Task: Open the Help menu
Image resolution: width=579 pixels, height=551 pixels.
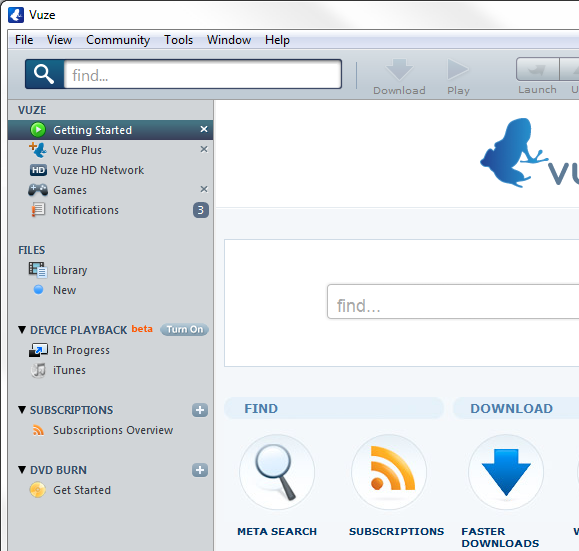Action: coord(277,40)
